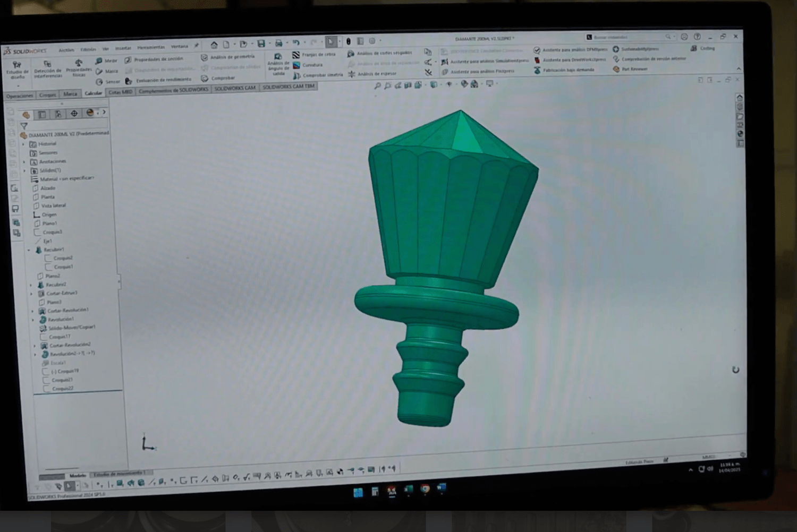The width and height of the screenshot is (797, 532).
Task: Click the Comprobar check tool
Action: click(218, 78)
